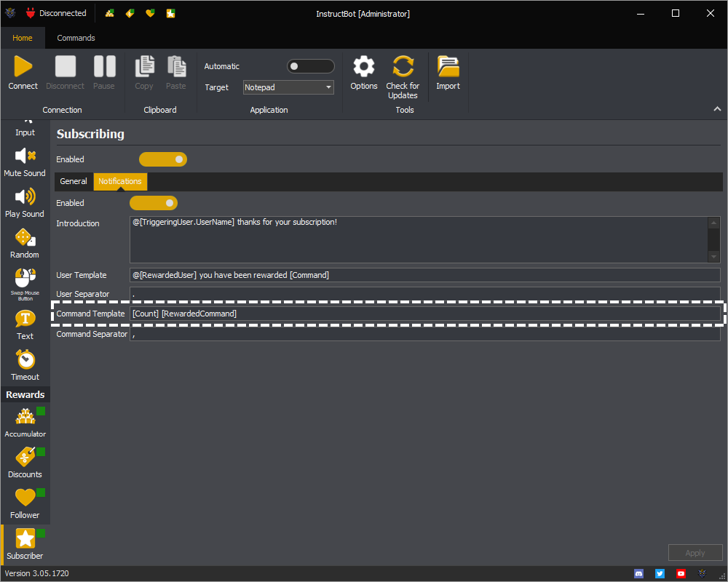Toggle the Subscribing Enabled switch
Viewport: 728px width, 582px height.
point(163,159)
